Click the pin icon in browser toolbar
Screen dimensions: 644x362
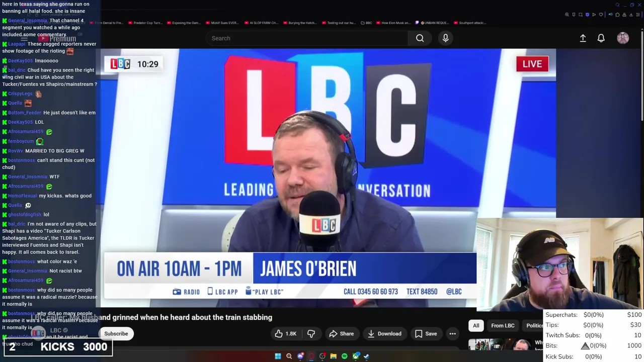pyautogui.click(x=574, y=15)
